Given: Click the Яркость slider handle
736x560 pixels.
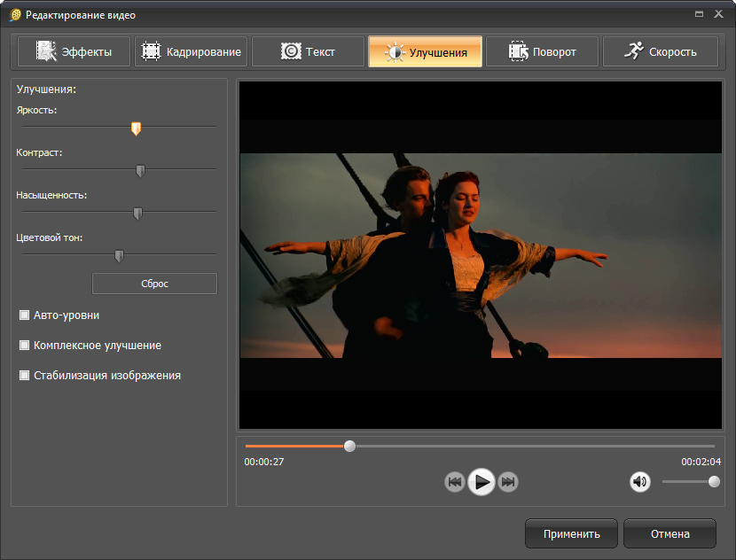Looking at the screenshot, I should pos(137,128).
